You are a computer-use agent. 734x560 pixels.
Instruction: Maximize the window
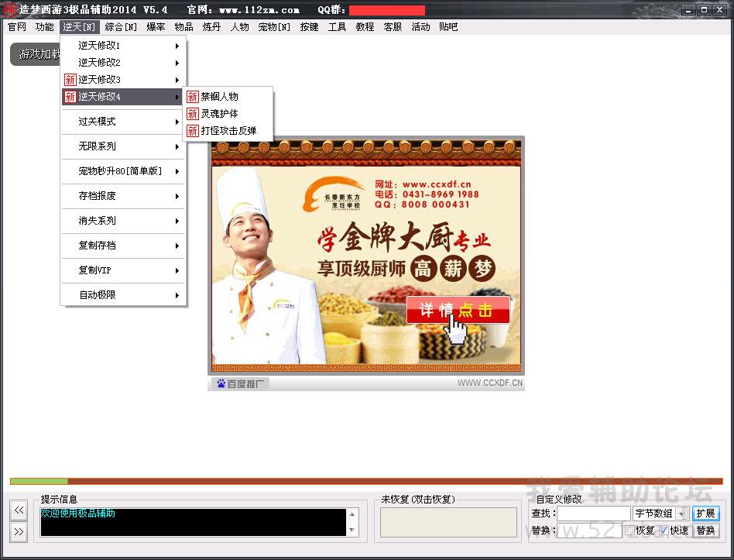[x=704, y=9]
